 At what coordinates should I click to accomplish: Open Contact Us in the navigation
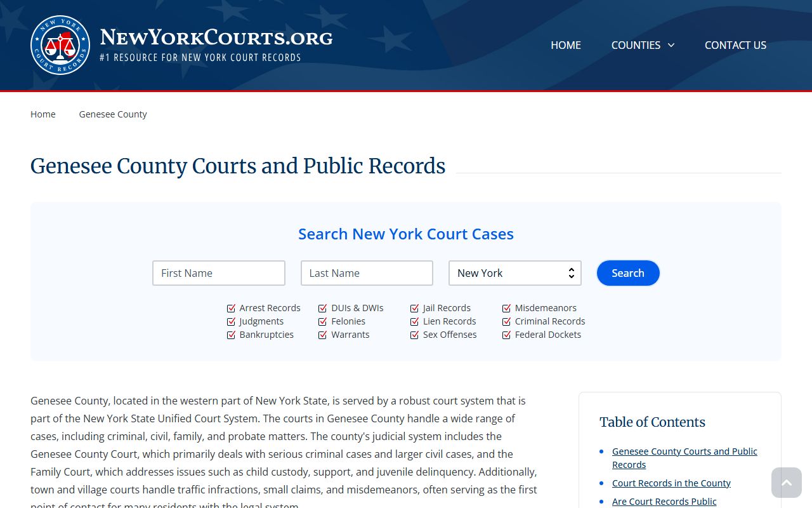tap(735, 45)
